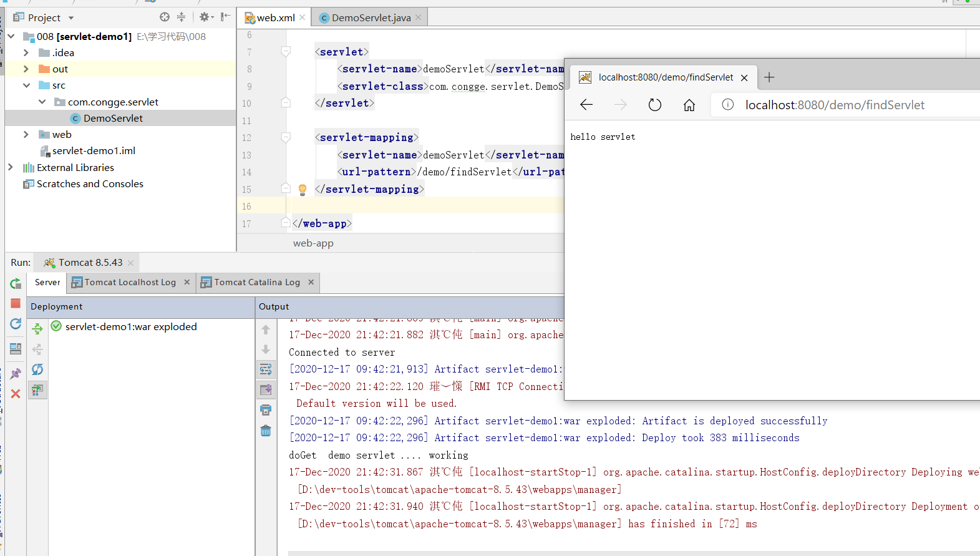The height and width of the screenshot is (556, 980).
Task: Click the yellow lightbulb intention icon
Action: [303, 190]
